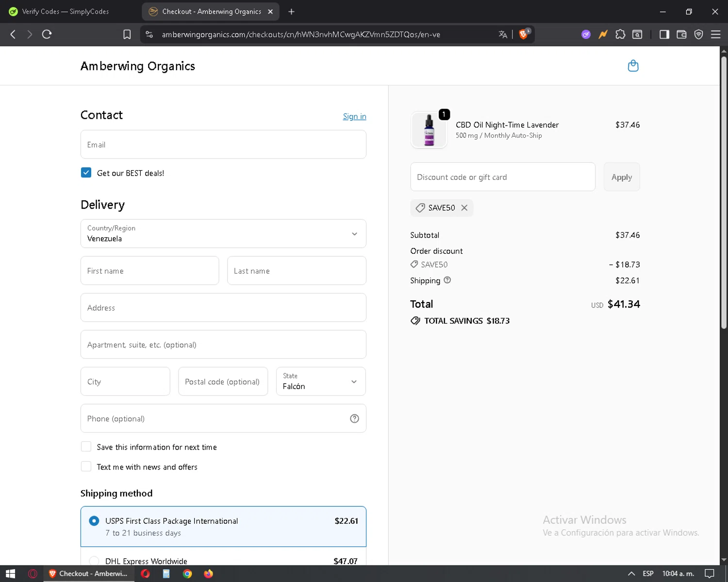Screen dimensions: 728x582
Task: Open the browser hamburger menu
Action: (x=715, y=34)
